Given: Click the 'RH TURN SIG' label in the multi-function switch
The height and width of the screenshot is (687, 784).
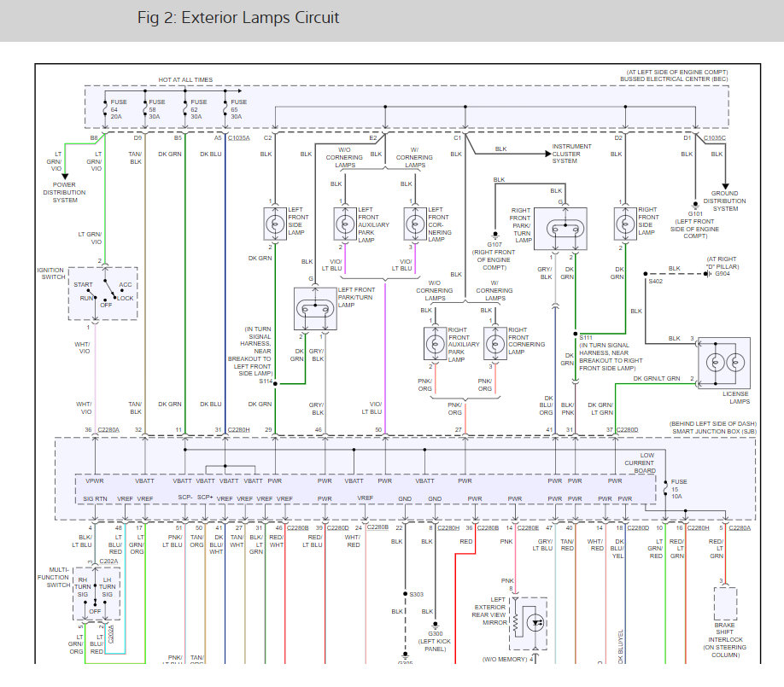Looking at the screenshot, I should click(83, 587).
